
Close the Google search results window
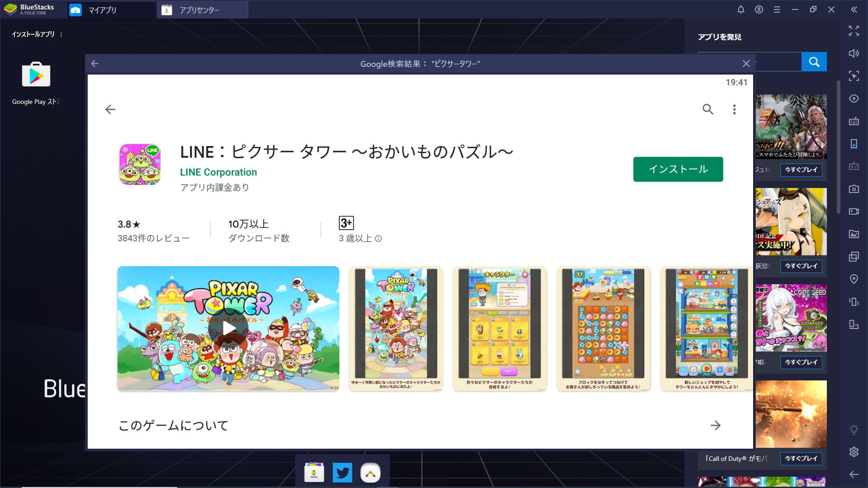[x=746, y=64]
